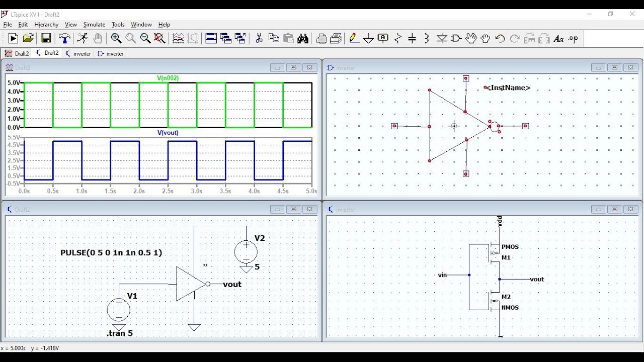Select the Draw Wire pencil tool
Viewport: 644px width, 362px height.
pos(354,39)
